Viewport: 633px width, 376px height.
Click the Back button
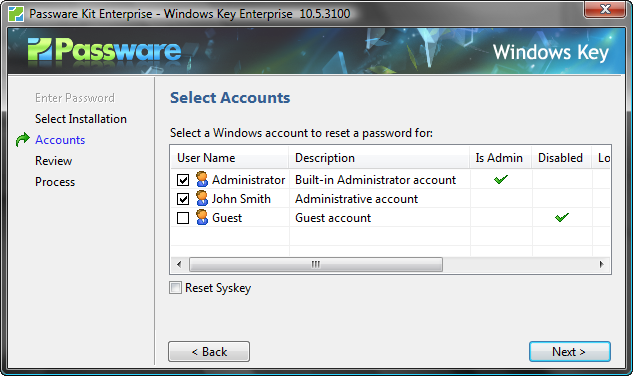pos(209,352)
